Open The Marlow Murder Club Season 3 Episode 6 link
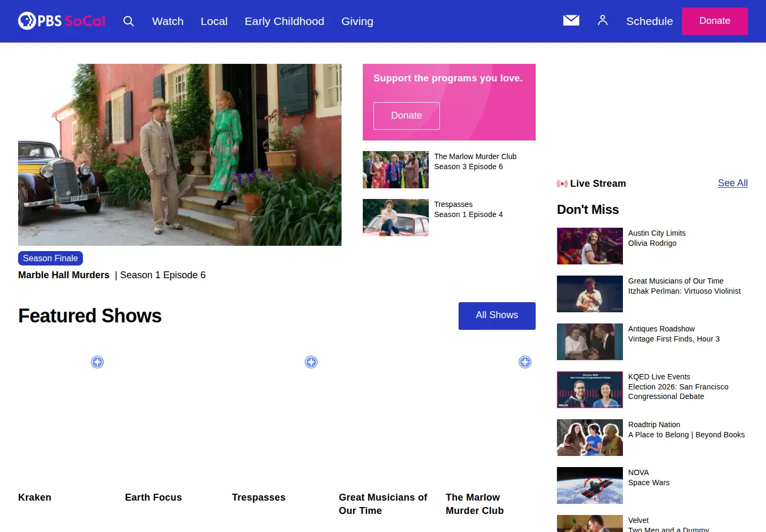766x532 pixels. point(475,161)
